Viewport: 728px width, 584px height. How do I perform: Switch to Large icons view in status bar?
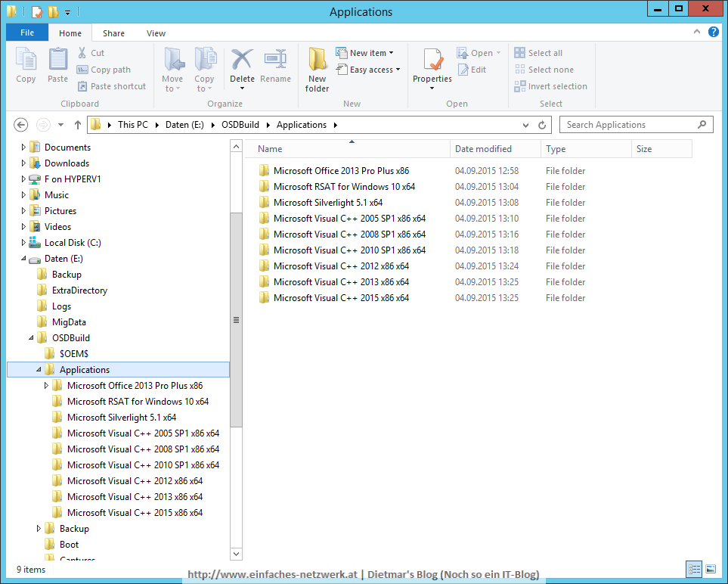(x=711, y=569)
